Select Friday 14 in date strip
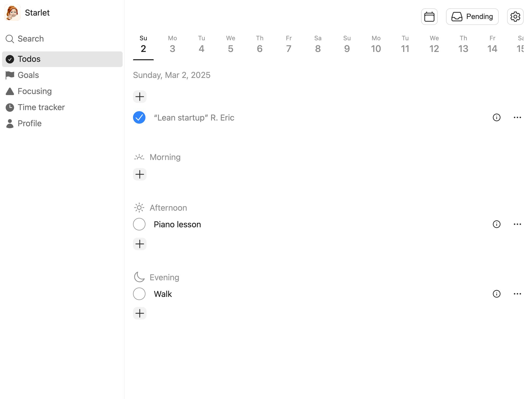 tap(493, 44)
